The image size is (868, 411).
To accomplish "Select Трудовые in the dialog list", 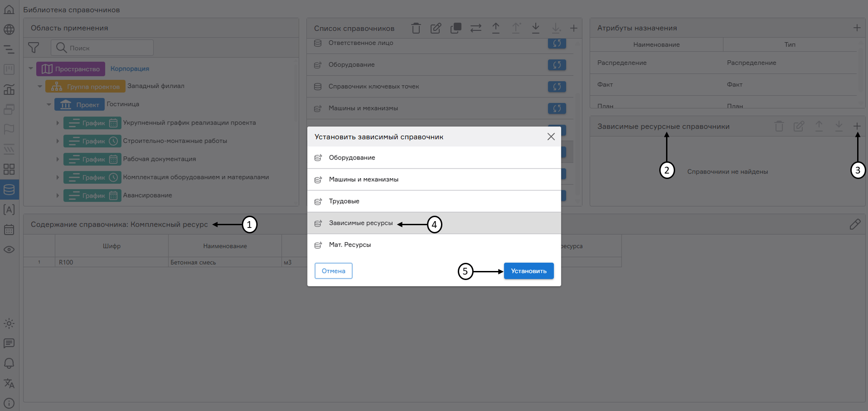I will 344,201.
